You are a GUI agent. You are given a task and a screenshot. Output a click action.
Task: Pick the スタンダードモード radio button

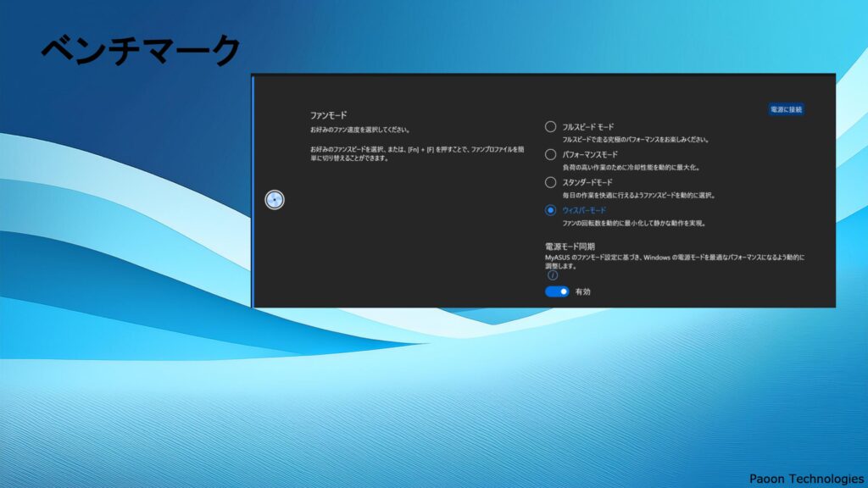[x=551, y=182]
